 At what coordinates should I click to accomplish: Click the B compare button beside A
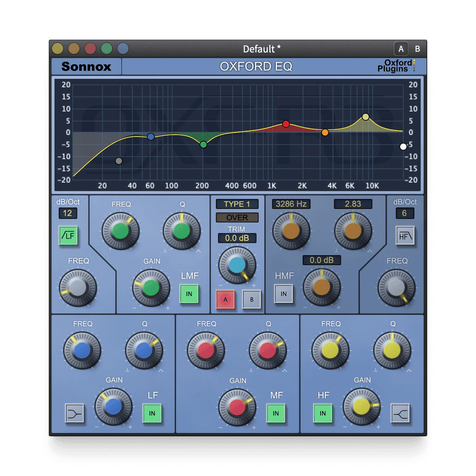point(251,300)
